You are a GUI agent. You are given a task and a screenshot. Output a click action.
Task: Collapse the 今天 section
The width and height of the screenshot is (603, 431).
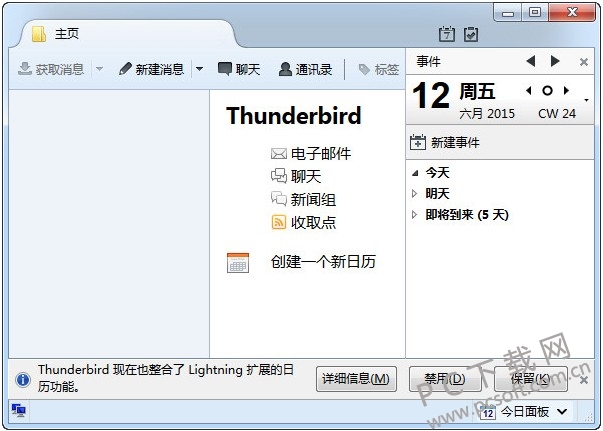pyautogui.click(x=415, y=173)
